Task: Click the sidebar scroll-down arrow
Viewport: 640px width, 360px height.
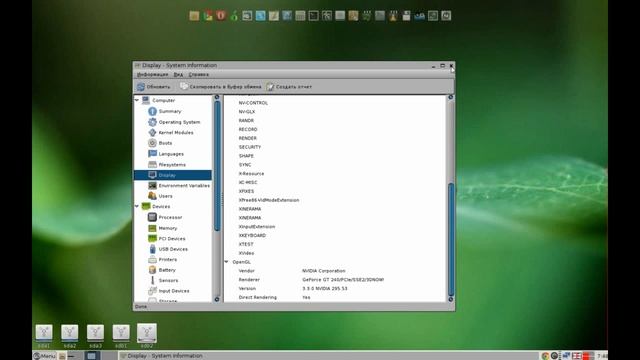Action: (x=217, y=299)
